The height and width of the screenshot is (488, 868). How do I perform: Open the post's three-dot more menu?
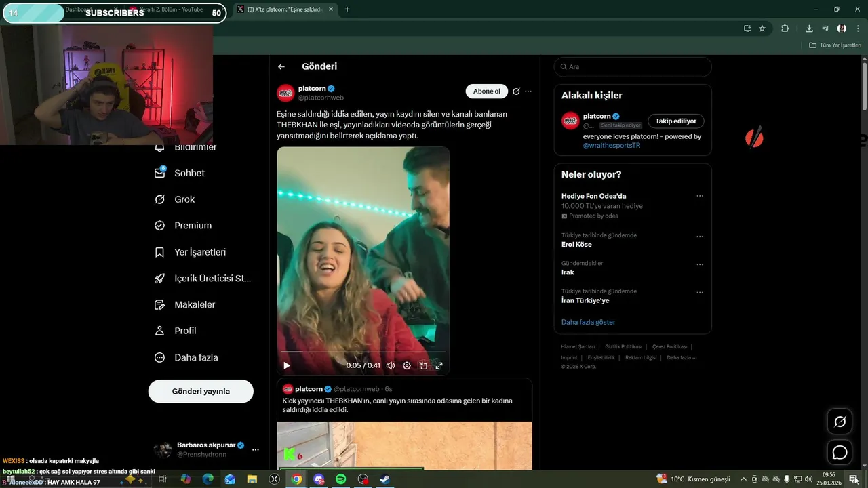coord(528,91)
